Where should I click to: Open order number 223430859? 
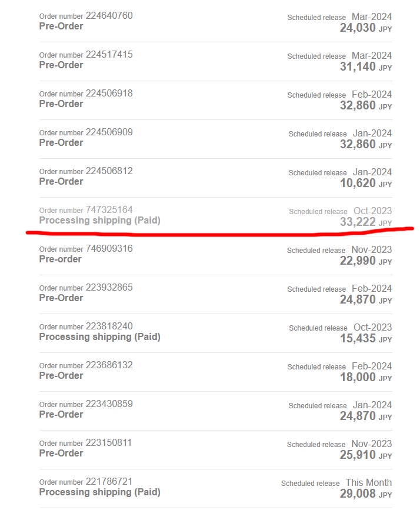tap(109, 404)
